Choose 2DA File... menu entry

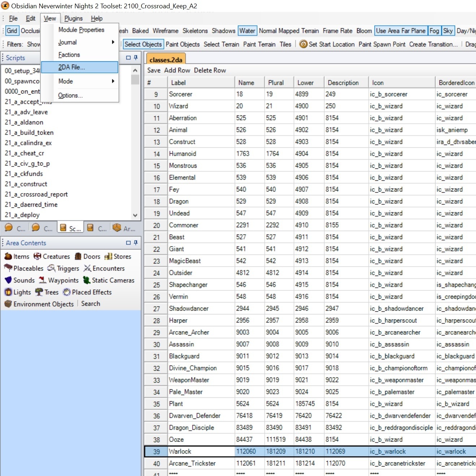(80, 67)
